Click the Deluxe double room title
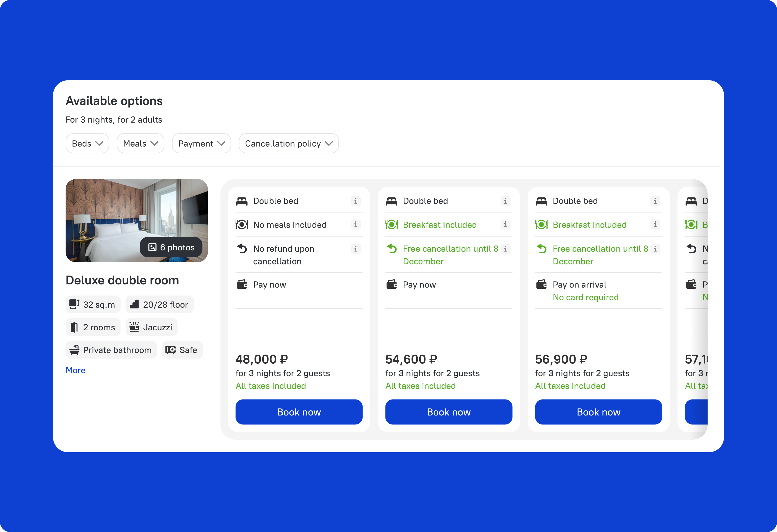The height and width of the screenshot is (532, 777). click(122, 280)
